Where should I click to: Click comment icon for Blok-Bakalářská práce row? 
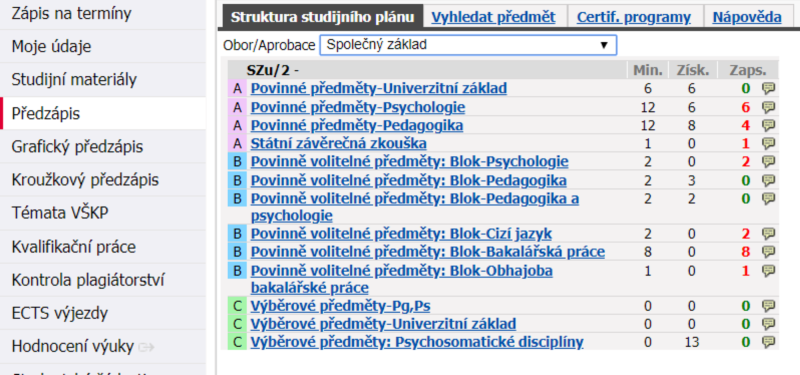pyautogui.click(x=768, y=252)
